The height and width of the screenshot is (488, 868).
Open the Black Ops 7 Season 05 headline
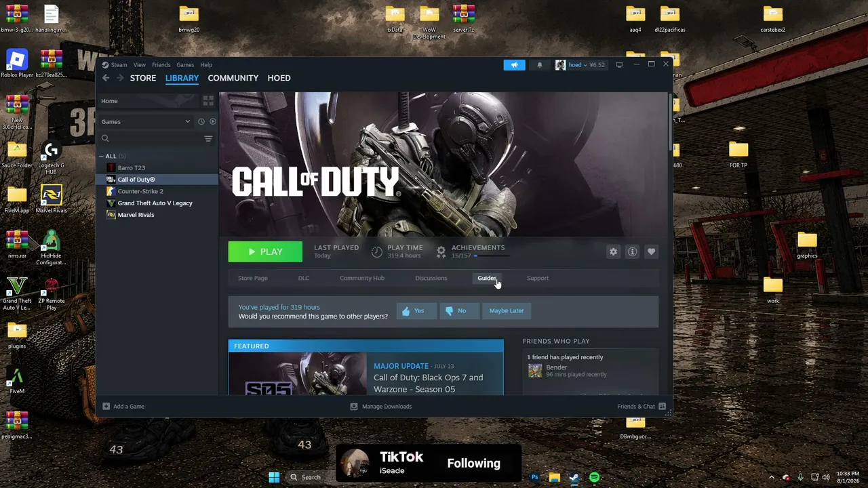(x=429, y=384)
